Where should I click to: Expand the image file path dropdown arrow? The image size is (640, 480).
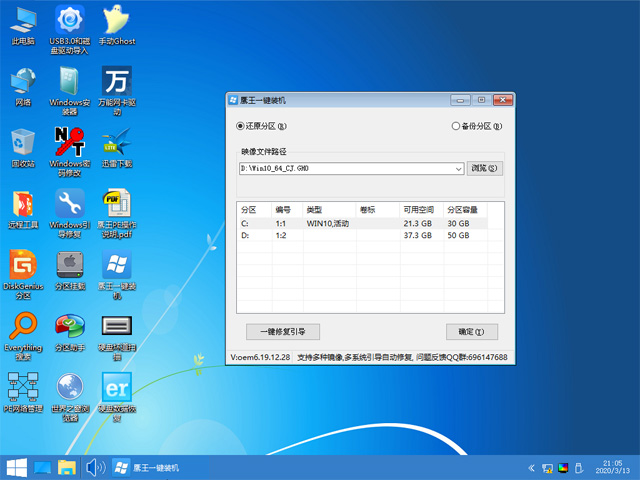point(459,169)
